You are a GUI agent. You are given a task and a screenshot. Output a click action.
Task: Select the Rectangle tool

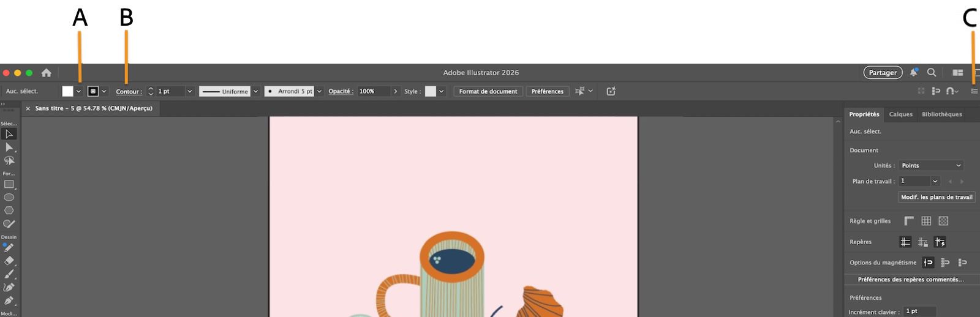click(x=9, y=184)
